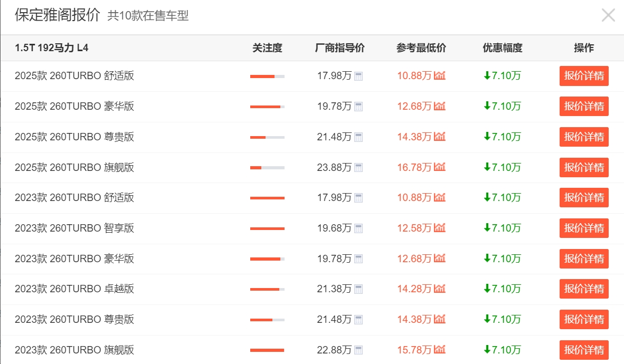
Task: Click the 16.78万 lowest price value
Action: (414, 167)
